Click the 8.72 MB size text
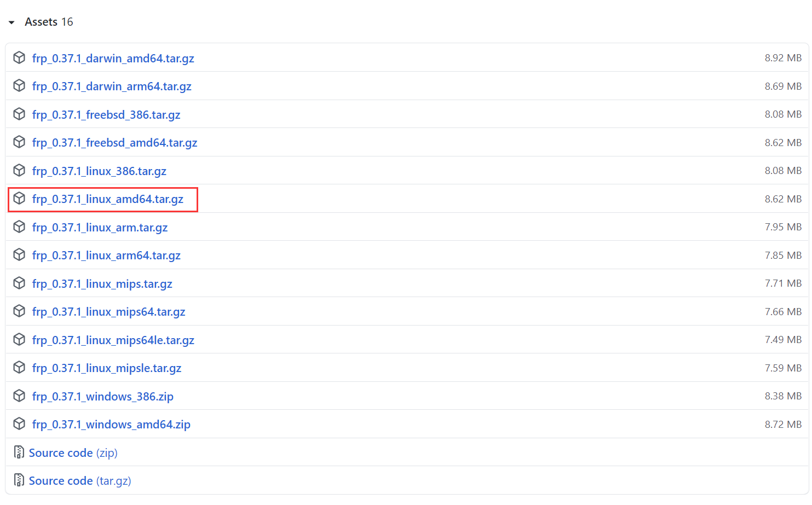Screen dimensions: 812x505 click(x=783, y=425)
